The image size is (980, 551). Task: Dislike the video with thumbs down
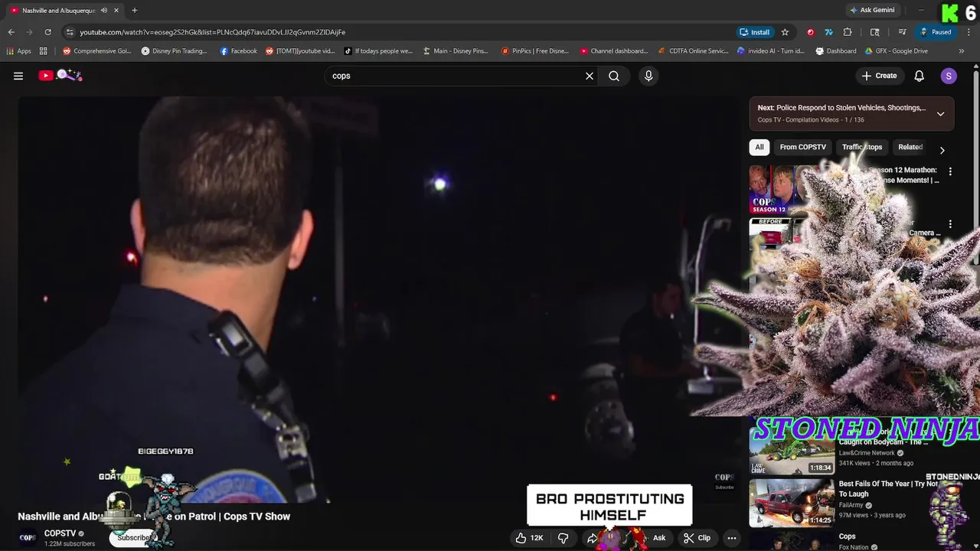(x=563, y=538)
